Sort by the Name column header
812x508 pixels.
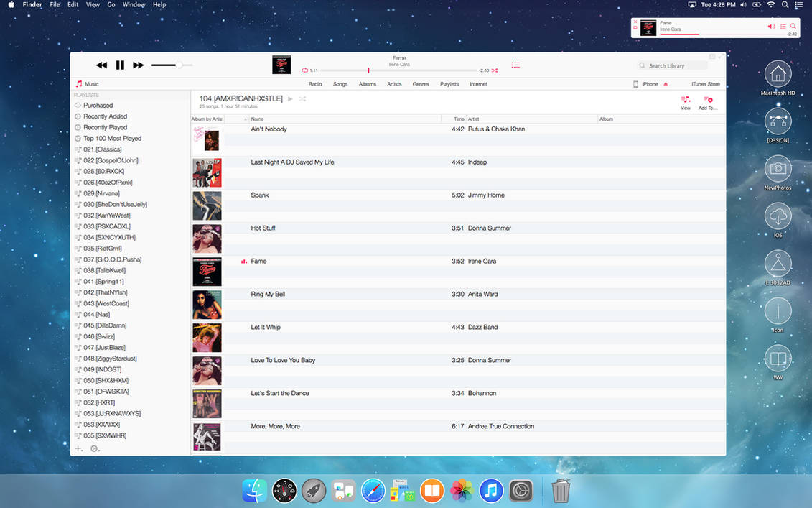[345, 119]
